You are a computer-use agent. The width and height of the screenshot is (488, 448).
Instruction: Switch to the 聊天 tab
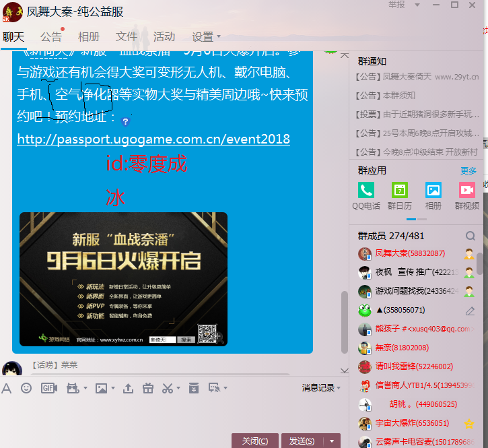[x=13, y=37]
